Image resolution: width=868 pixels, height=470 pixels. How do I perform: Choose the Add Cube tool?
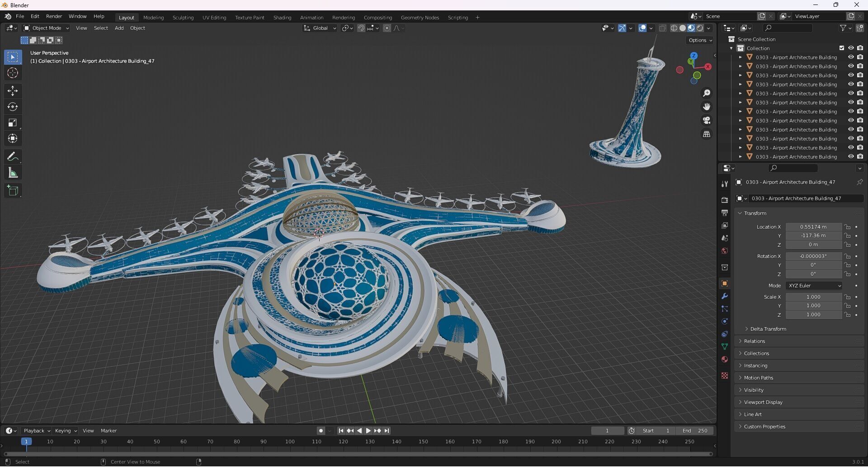click(13, 191)
